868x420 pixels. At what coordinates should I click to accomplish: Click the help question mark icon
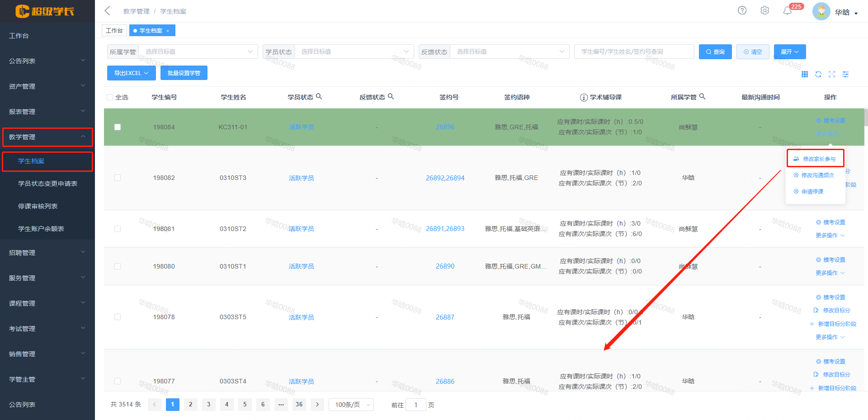point(742,10)
